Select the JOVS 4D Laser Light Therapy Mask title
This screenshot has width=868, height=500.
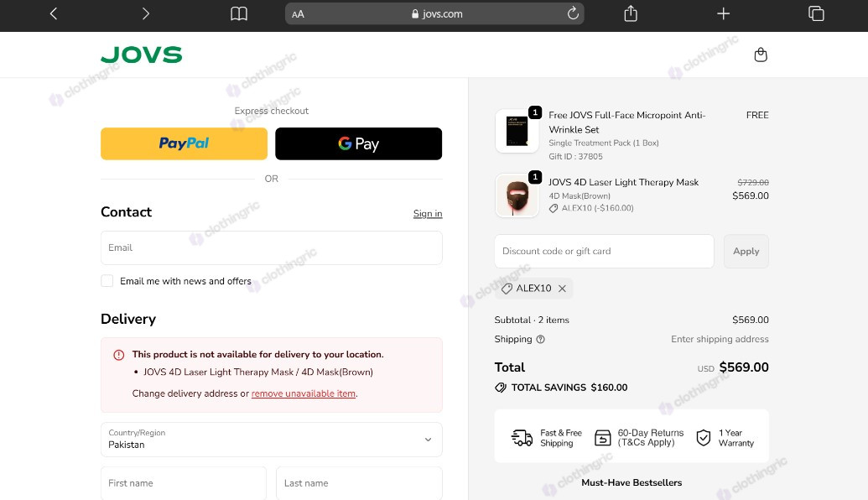pos(623,182)
